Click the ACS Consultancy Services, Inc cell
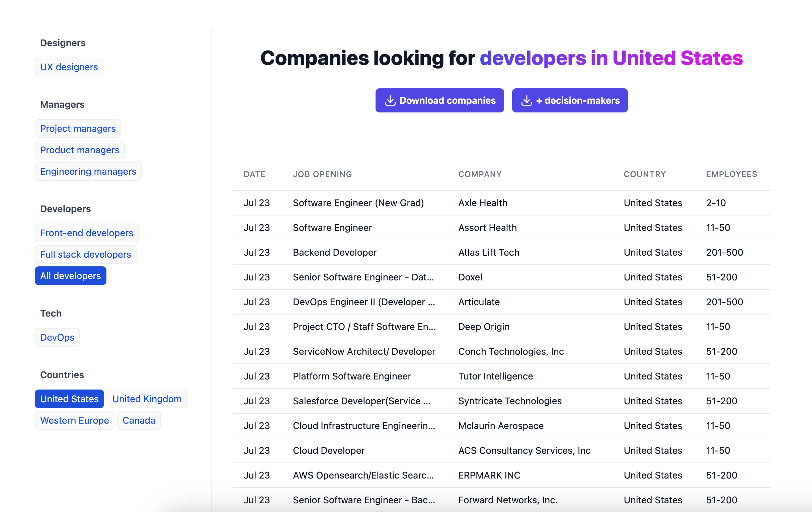 pyautogui.click(x=524, y=451)
